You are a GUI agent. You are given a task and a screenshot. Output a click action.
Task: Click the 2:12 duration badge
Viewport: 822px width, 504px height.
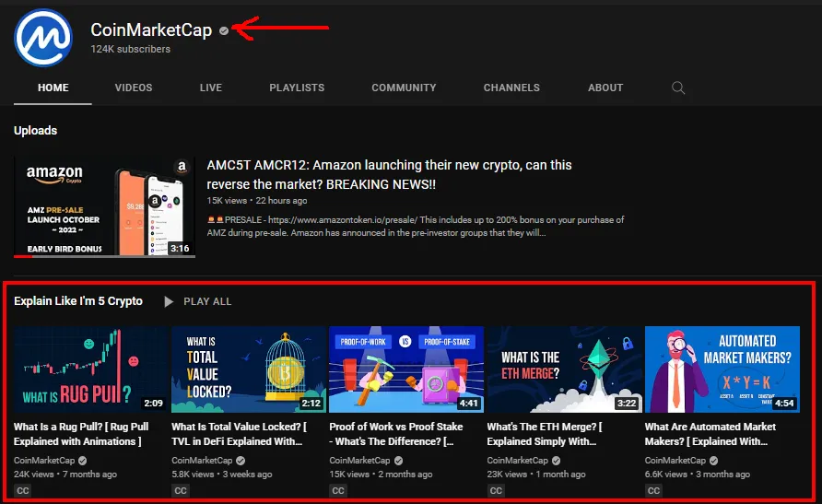[311, 404]
